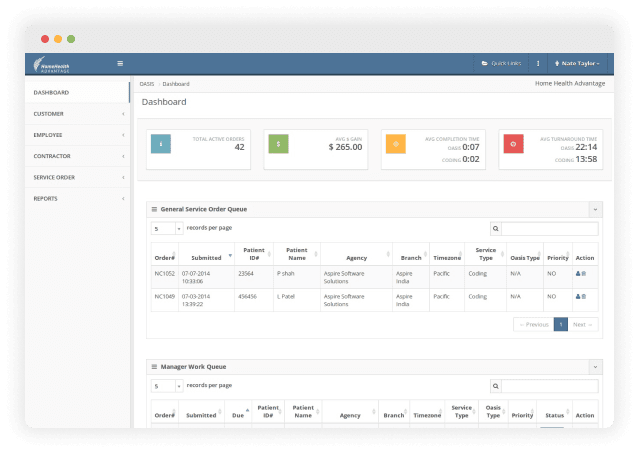Viewport: 639px width, 453px height.
Task: Click the red Avg Turnaround Time icon
Action: point(513,143)
